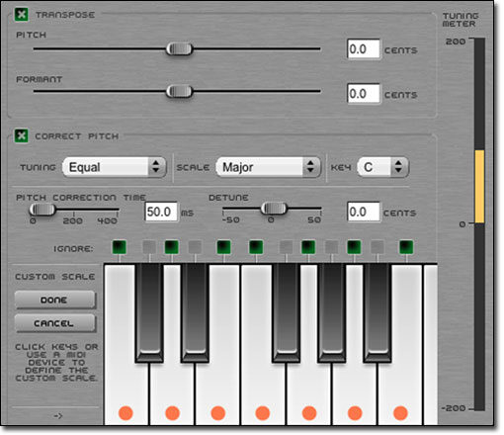Toggle Ignore box above the D# key
Image resolution: width=504 pixels, height=435 pixels.
coord(195,247)
